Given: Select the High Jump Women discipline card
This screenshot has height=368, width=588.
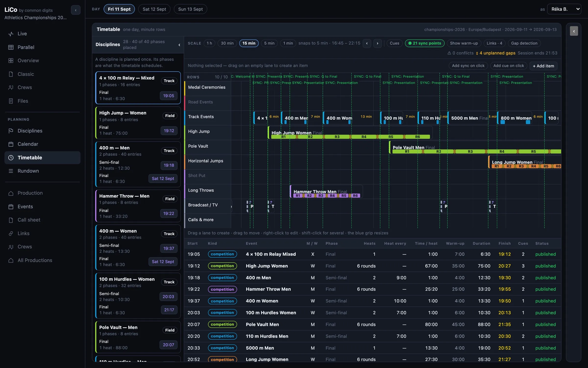Looking at the screenshot, I should (x=138, y=123).
